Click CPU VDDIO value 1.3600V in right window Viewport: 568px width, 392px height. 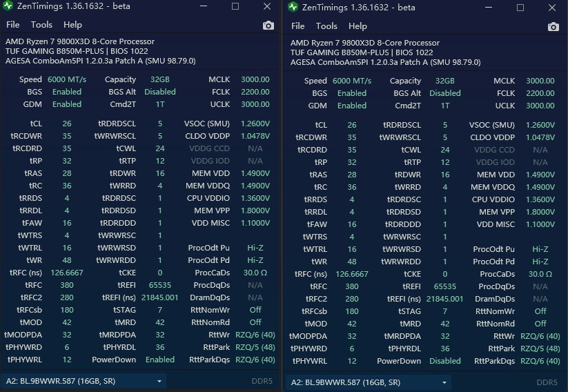point(540,199)
